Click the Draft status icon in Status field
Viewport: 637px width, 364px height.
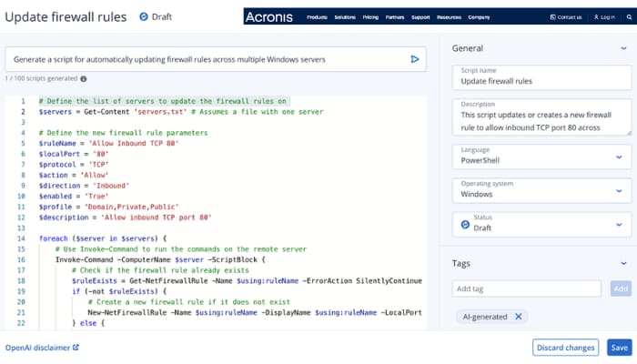pyautogui.click(x=465, y=224)
